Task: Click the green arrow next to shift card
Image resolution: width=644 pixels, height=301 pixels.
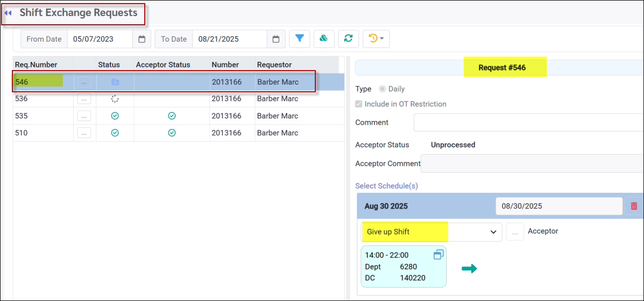Action: 469,269
